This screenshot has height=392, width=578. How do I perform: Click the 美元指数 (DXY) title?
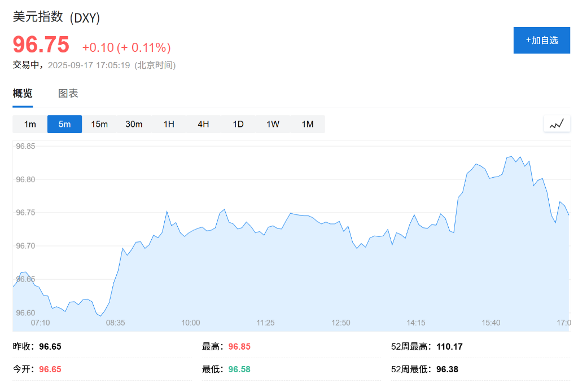56,17
